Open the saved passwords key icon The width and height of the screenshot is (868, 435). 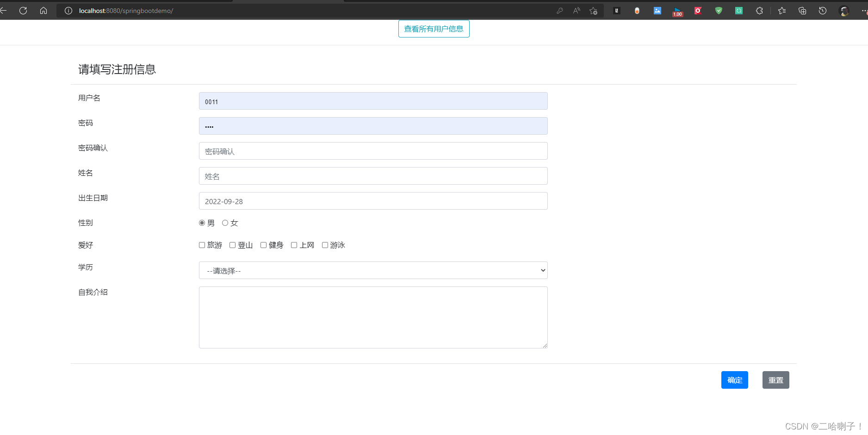560,11
